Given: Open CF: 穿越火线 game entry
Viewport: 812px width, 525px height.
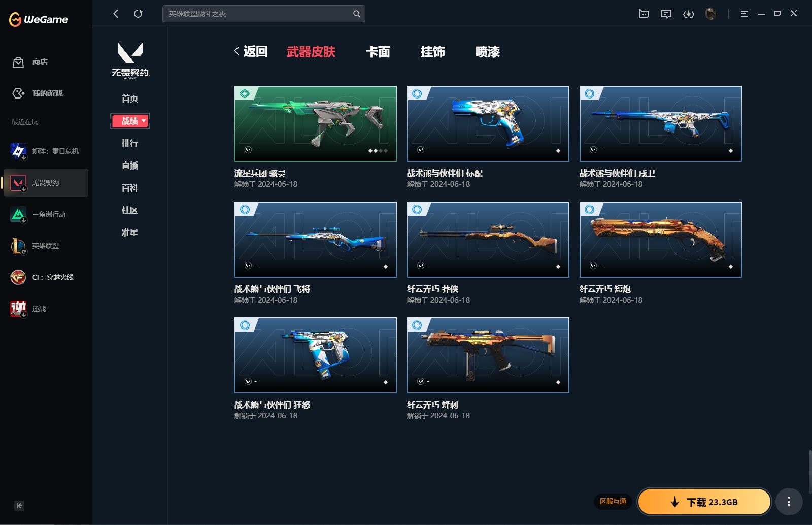Looking at the screenshot, I should click(x=46, y=277).
